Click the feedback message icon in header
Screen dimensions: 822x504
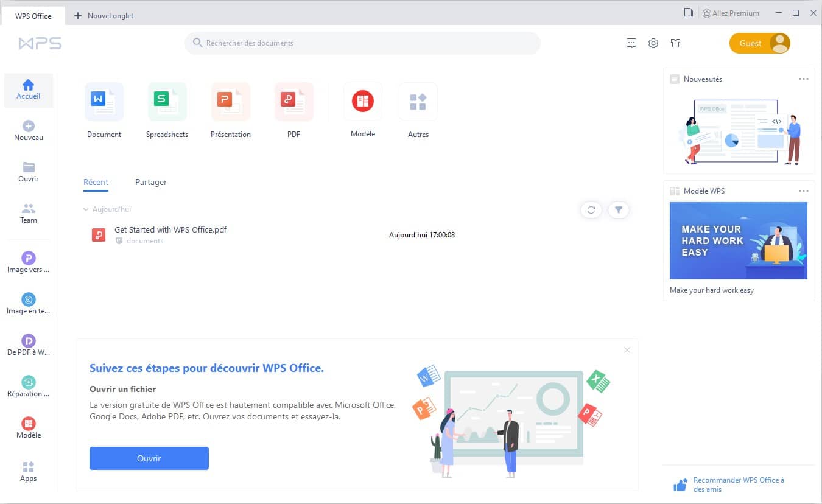(631, 43)
